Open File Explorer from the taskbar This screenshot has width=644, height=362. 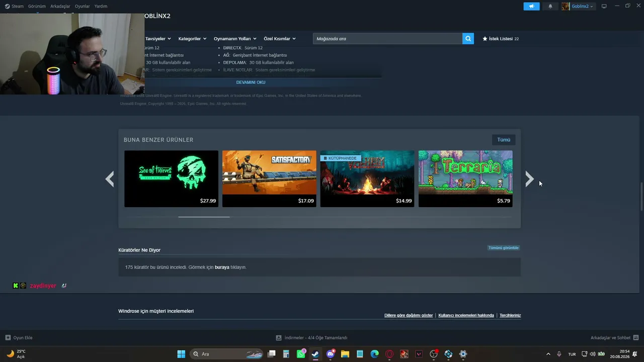coord(345,354)
